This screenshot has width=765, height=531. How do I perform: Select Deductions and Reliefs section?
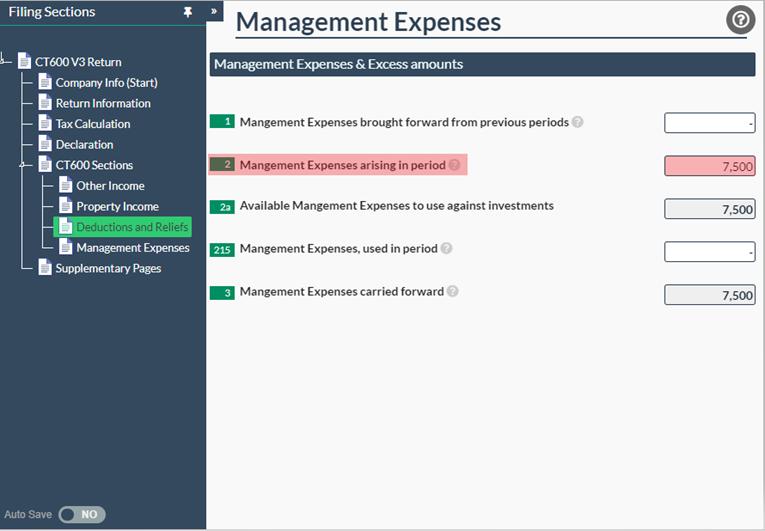tap(122, 227)
